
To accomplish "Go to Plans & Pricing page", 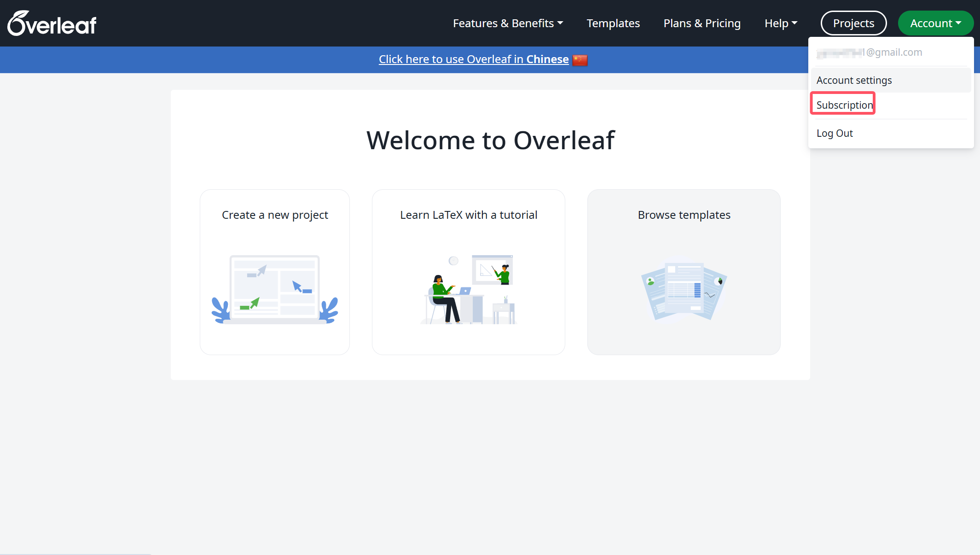I will (702, 23).
